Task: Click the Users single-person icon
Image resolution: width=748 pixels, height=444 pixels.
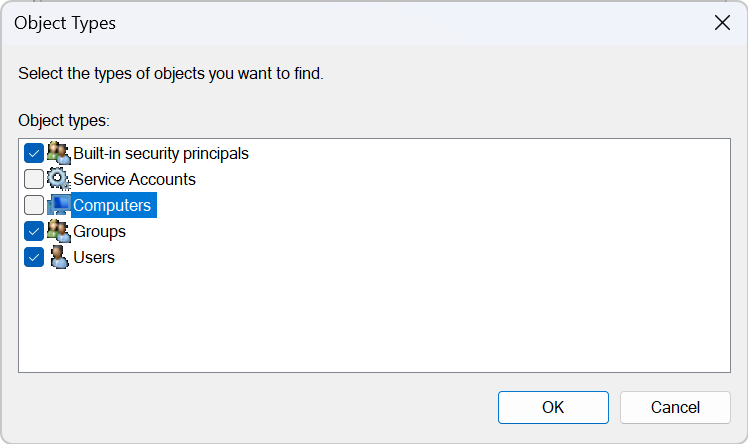Action: click(x=59, y=258)
